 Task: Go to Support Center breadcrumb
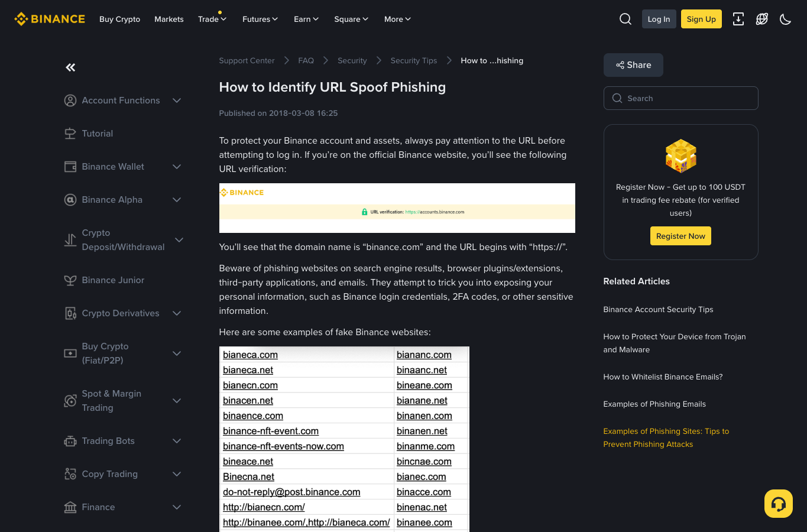click(x=247, y=60)
